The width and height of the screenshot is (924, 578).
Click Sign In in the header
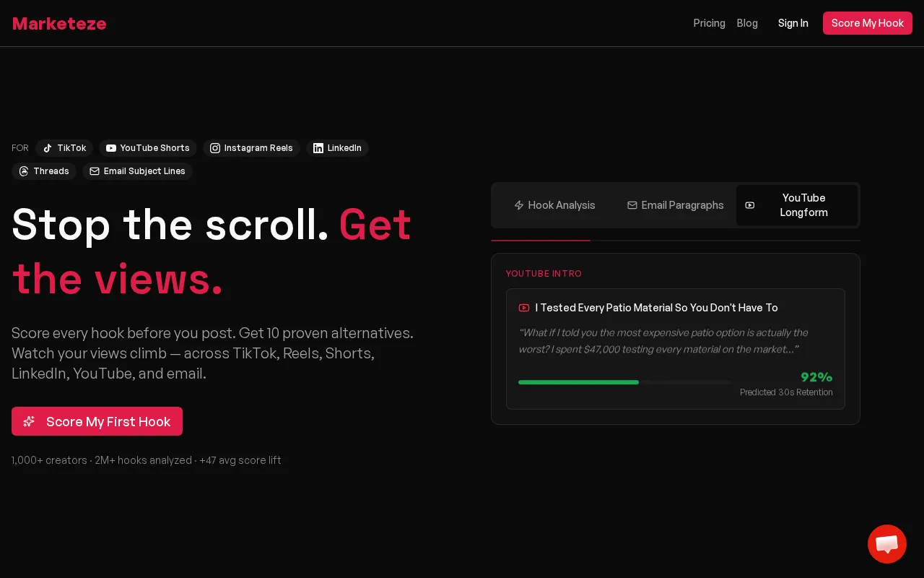coord(793,23)
